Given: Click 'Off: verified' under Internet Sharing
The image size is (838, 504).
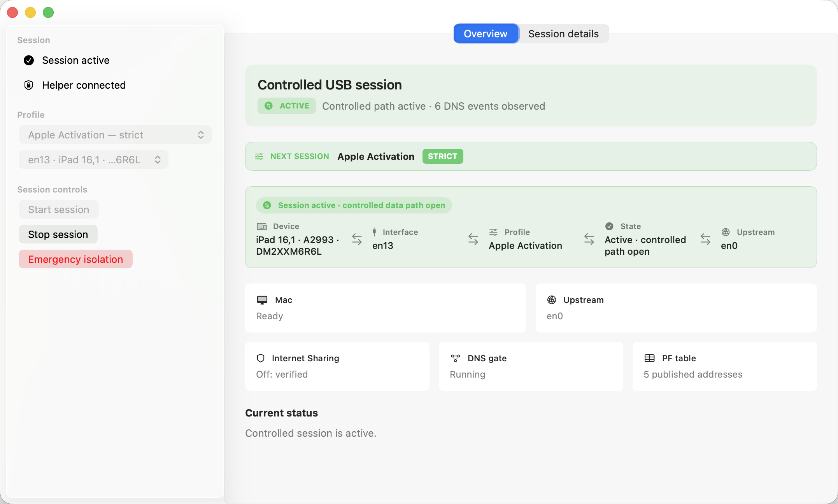Looking at the screenshot, I should click(x=282, y=374).
